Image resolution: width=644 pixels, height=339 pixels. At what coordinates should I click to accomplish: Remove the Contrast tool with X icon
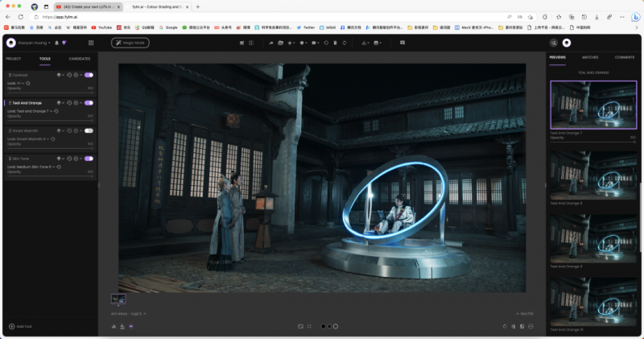[76, 75]
